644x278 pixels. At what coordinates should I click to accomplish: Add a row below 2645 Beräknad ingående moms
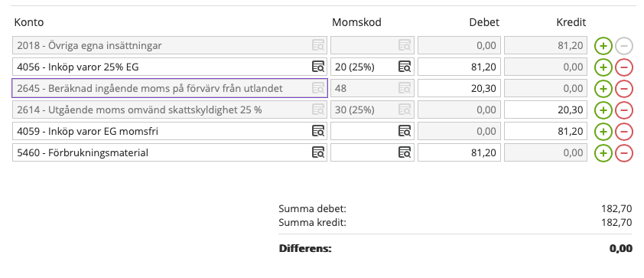coord(603,88)
